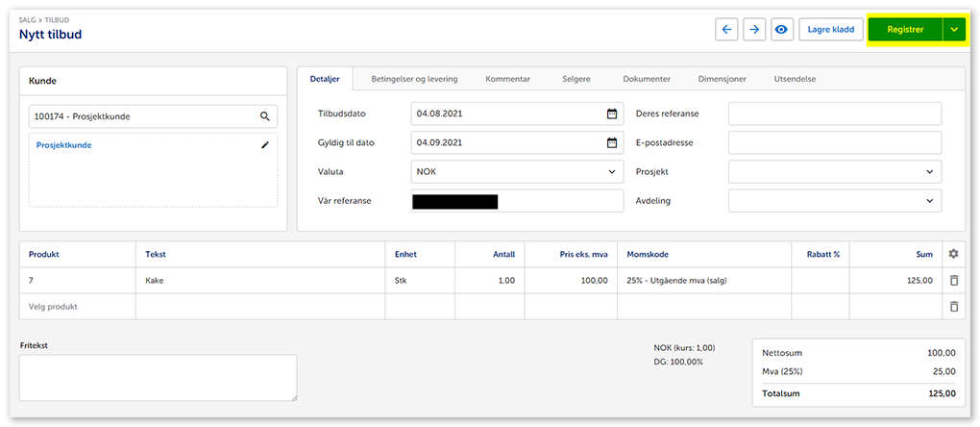
Task: Click the eye preview icon
Action: 782,30
